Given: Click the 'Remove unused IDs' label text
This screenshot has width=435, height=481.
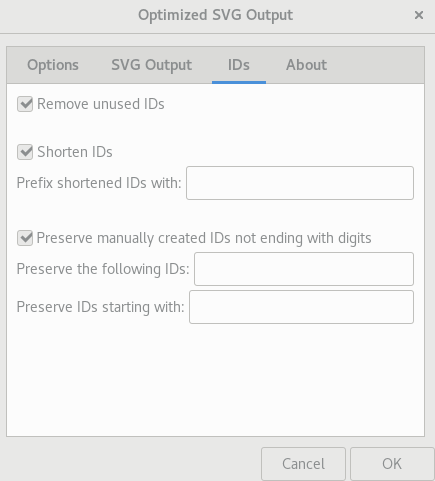Looking at the screenshot, I should (101, 104).
